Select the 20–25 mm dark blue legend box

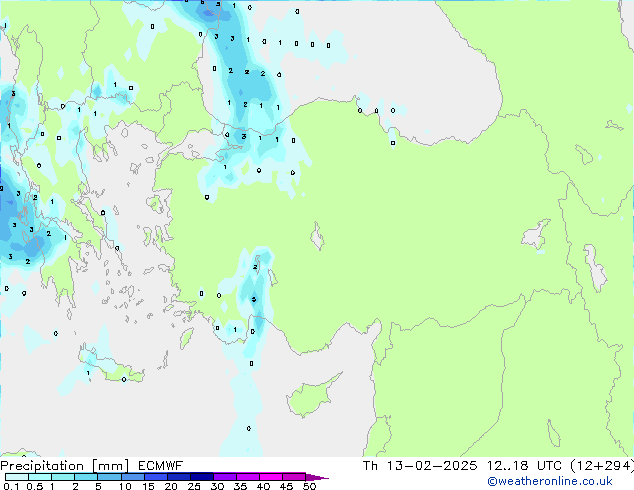tap(178, 477)
